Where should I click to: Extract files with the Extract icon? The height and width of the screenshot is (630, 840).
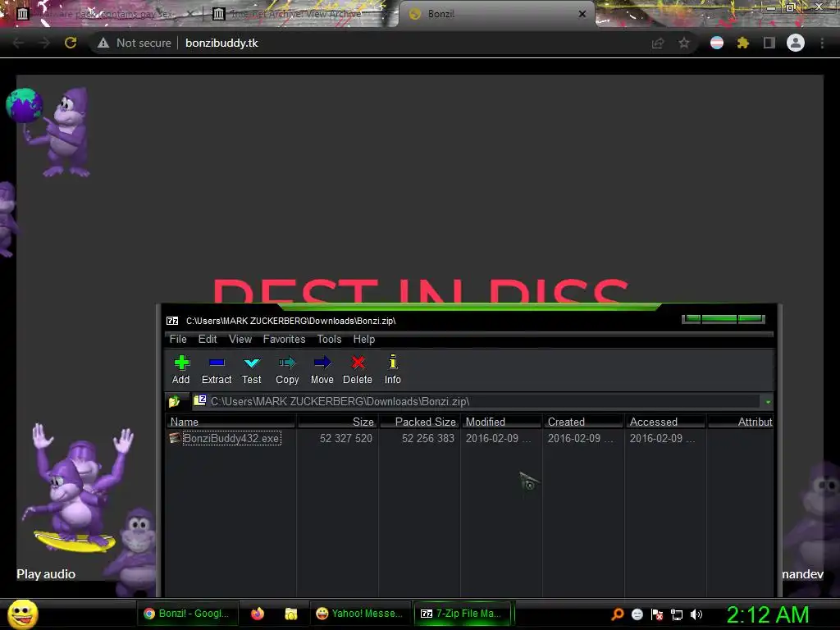click(x=217, y=369)
